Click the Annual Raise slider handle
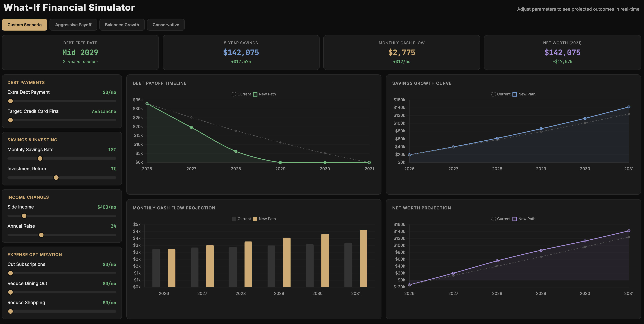Screen dimensions: 644x324 pyautogui.click(x=41, y=235)
